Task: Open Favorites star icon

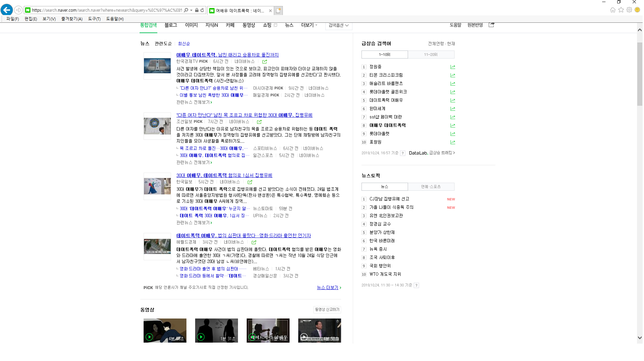Action: pos(621,10)
